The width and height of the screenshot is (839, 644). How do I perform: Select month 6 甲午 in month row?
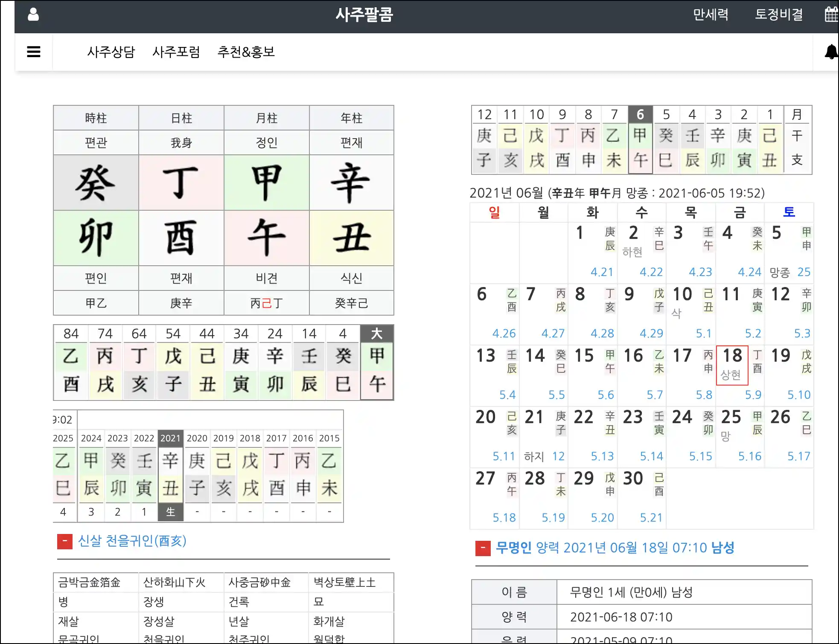coord(640,140)
